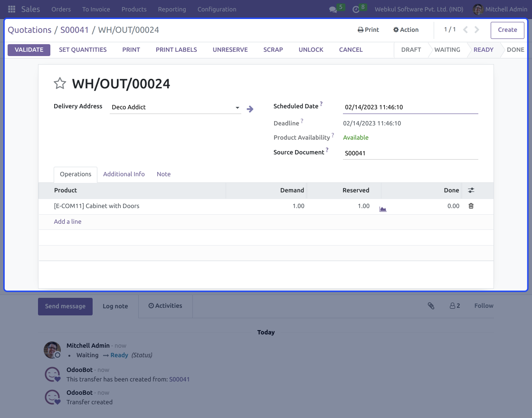The image size is (532, 418).
Task: Go to next record arrow
Action: coord(477,30)
